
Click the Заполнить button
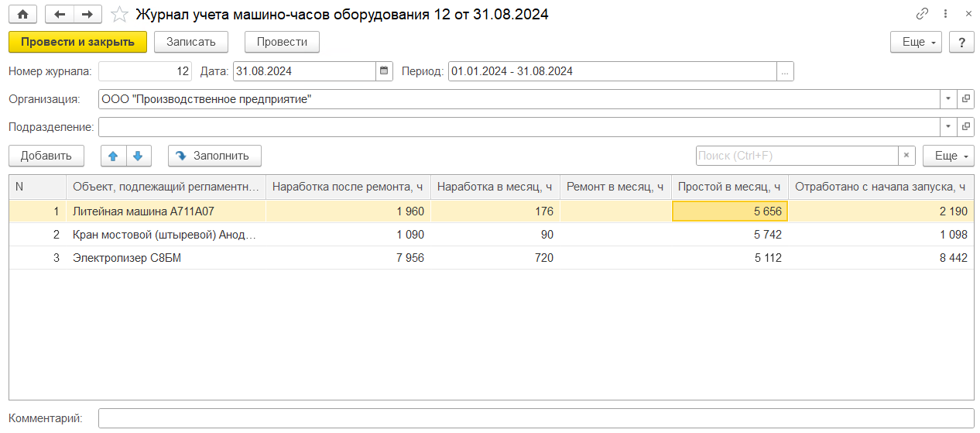pyautogui.click(x=214, y=156)
